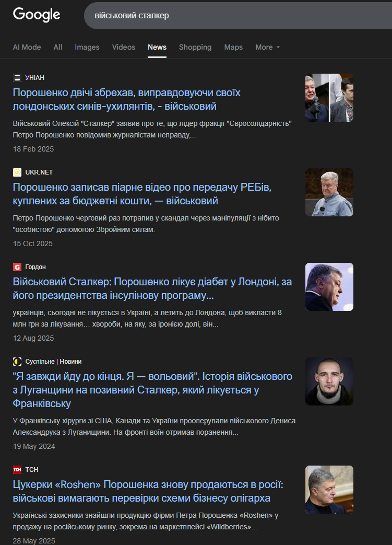Viewport: 392px width, 545px height.
Task: Open Гордон article on Порошенко лікує діабет
Action: (x=152, y=288)
